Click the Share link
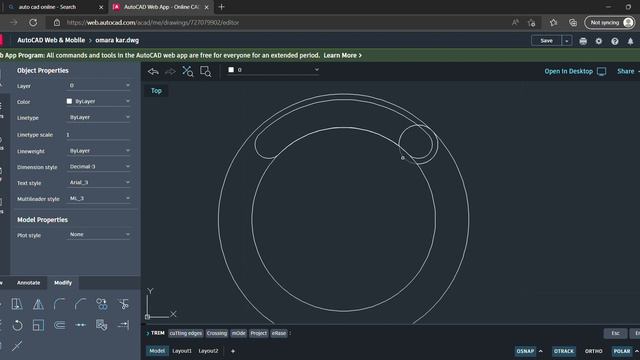The image size is (640, 360). tap(626, 71)
